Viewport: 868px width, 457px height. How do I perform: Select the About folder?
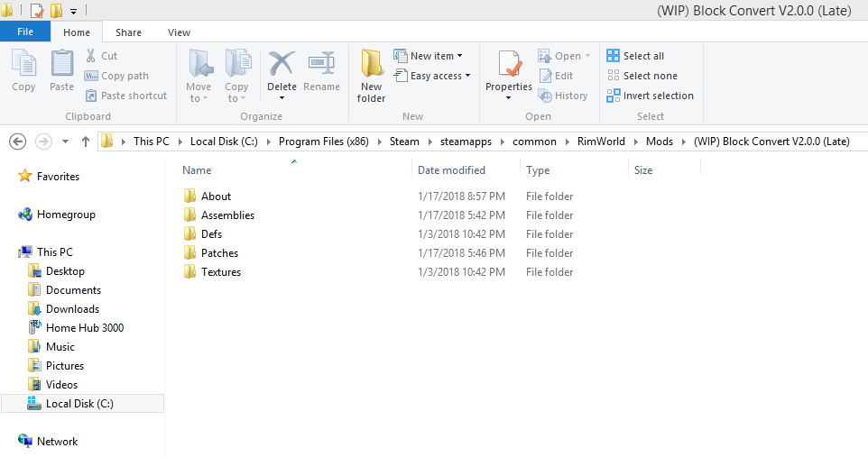point(216,196)
